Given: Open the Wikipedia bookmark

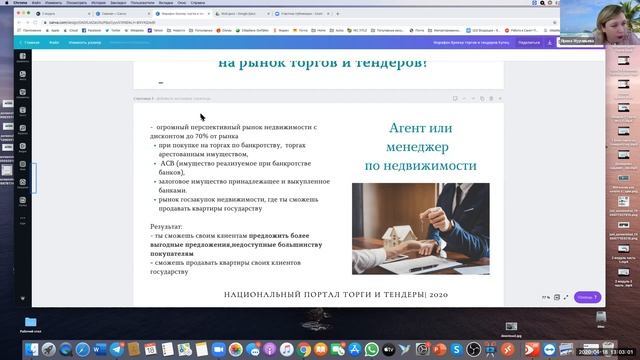Looking at the screenshot, I should [x=134, y=30].
